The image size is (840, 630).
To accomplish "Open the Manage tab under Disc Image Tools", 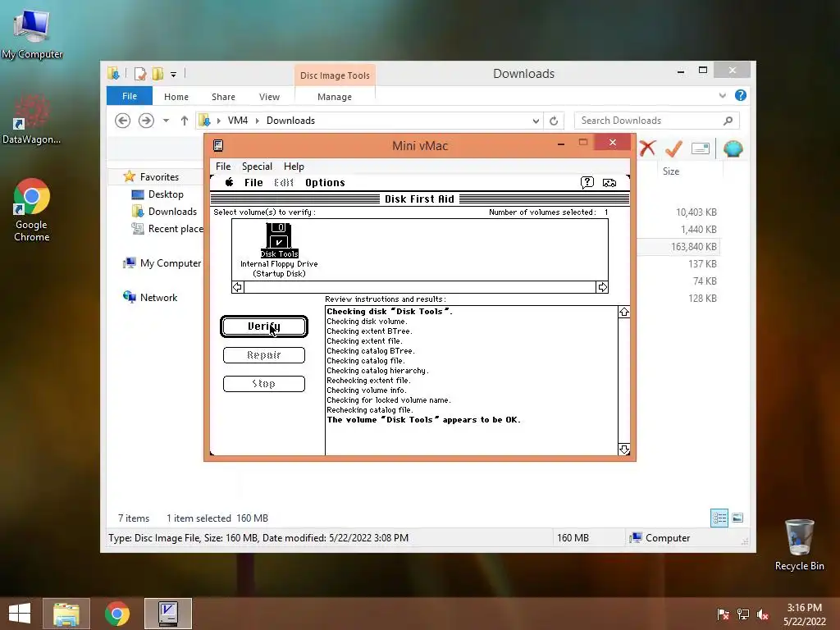I will (x=335, y=97).
